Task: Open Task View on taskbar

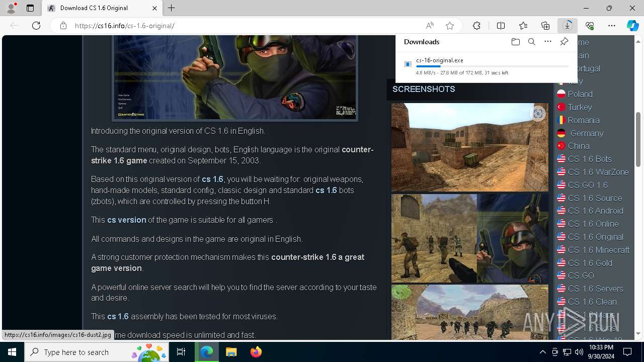Action: point(181,352)
